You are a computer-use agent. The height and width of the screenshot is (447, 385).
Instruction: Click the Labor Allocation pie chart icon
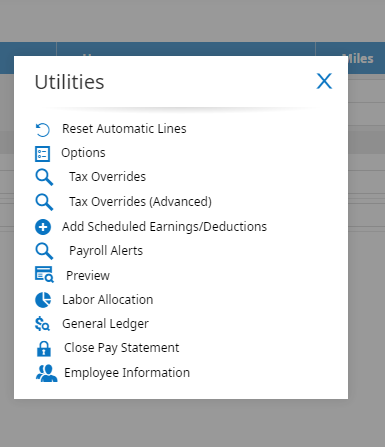coord(43,300)
